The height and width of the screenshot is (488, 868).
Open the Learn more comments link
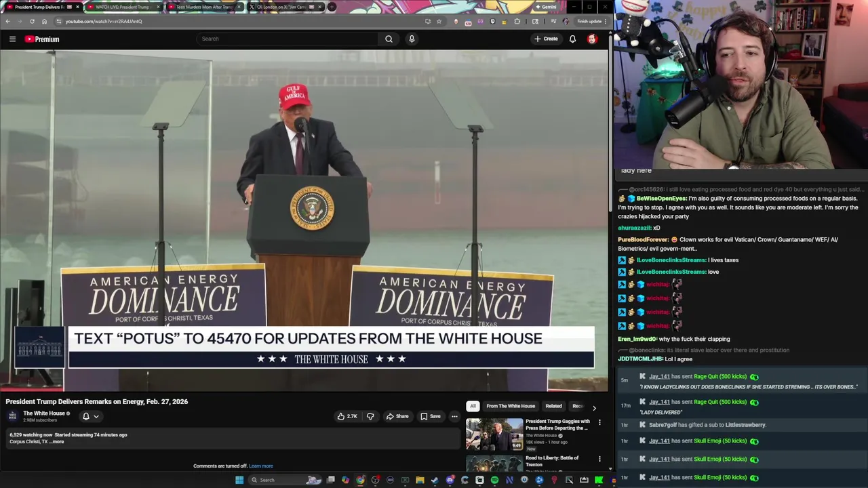261,466
